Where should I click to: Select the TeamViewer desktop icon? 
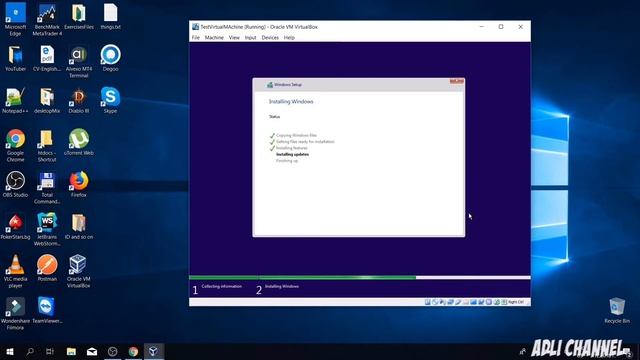47,311
